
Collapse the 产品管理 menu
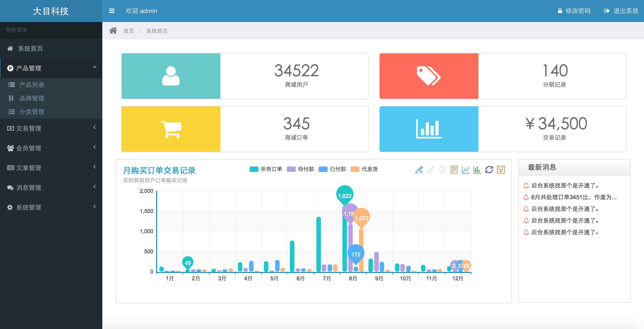(x=51, y=68)
